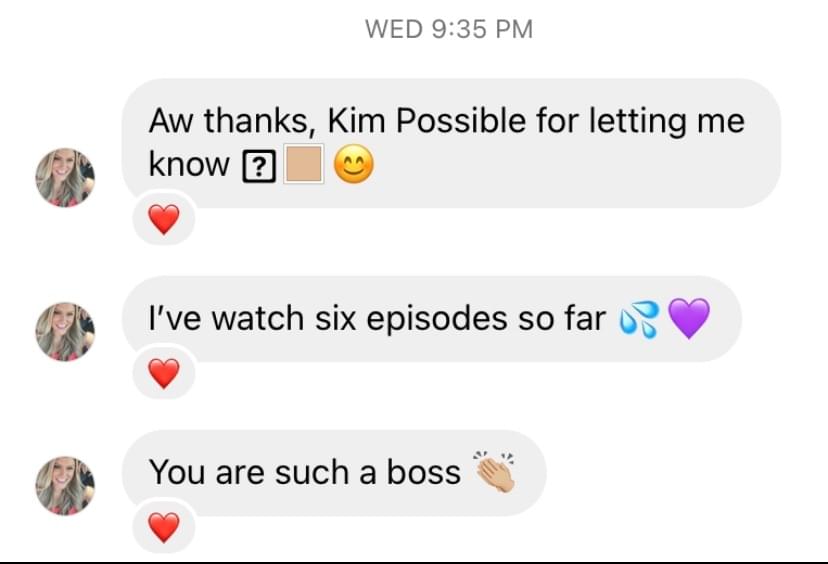
Task: Open sender's avatar beside 'You are such a boss'
Action: (65, 486)
